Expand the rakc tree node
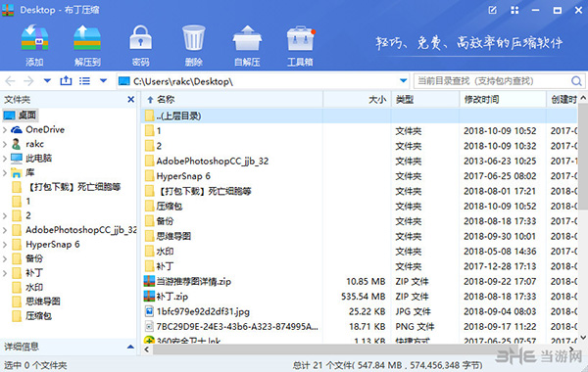The height and width of the screenshot is (372, 588). [5, 144]
